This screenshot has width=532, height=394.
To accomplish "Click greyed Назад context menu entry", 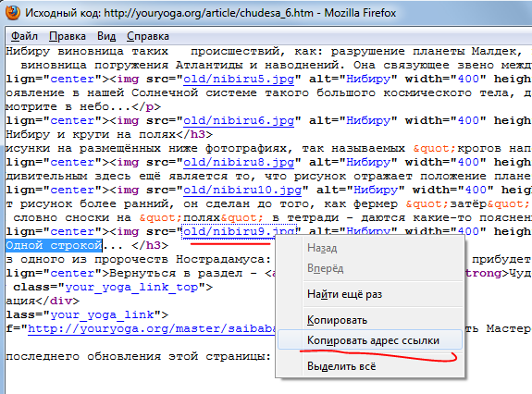I will [x=370, y=248].
